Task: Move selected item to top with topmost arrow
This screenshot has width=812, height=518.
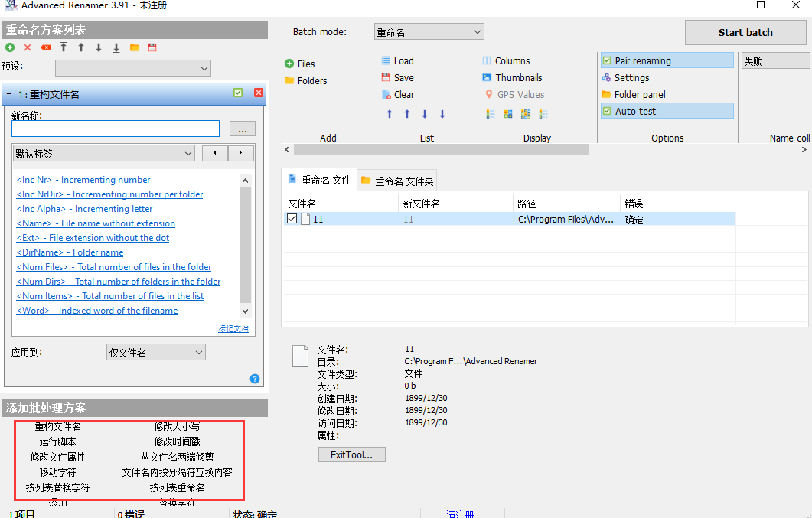Action: pyautogui.click(x=390, y=113)
